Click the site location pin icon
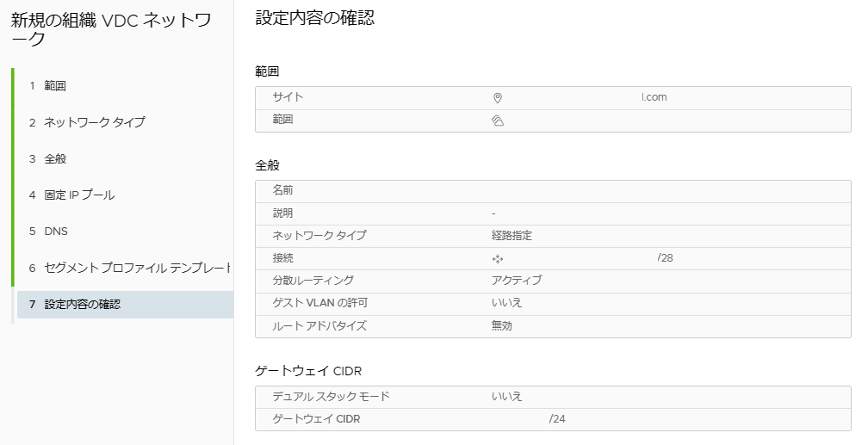 pos(497,98)
